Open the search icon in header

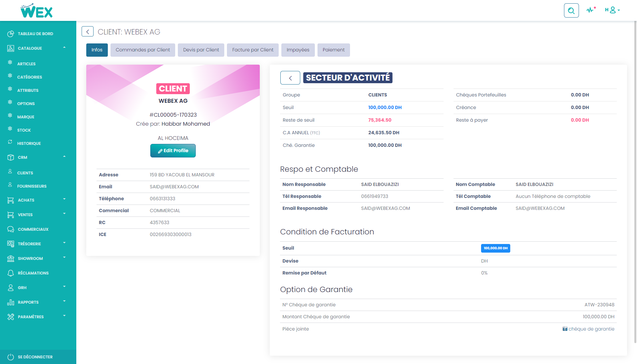pyautogui.click(x=571, y=11)
